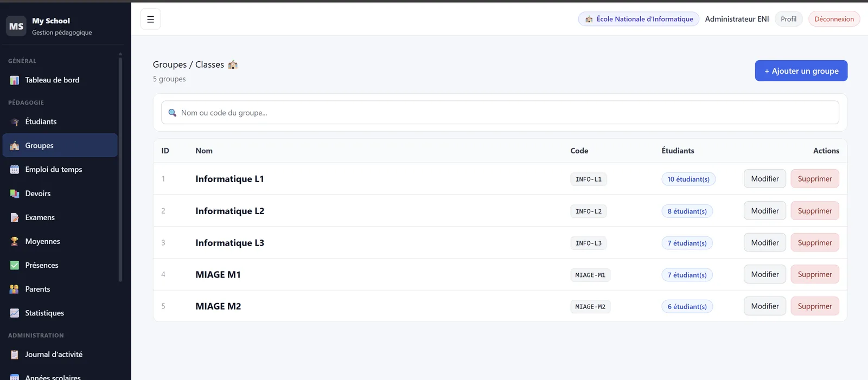Image resolution: width=868 pixels, height=380 pixels.
Task: Delete the Informatique L2 group
Action: [x=815, y=211]
